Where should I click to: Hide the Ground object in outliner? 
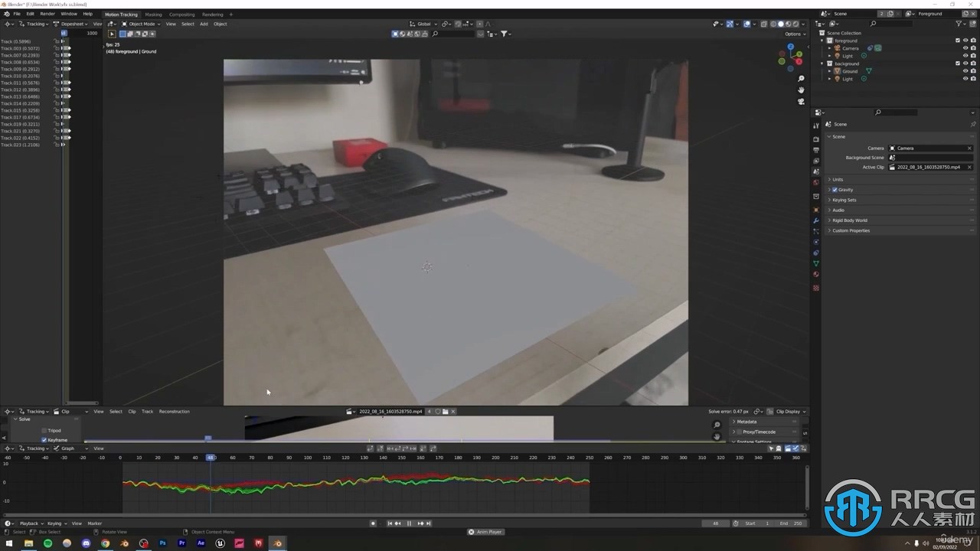(965, 71)
